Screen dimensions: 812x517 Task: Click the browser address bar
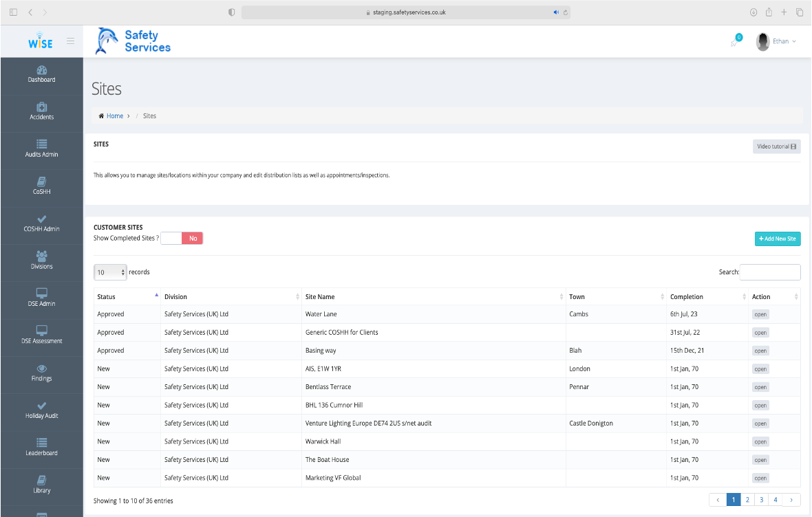click(x=406, y=12)
